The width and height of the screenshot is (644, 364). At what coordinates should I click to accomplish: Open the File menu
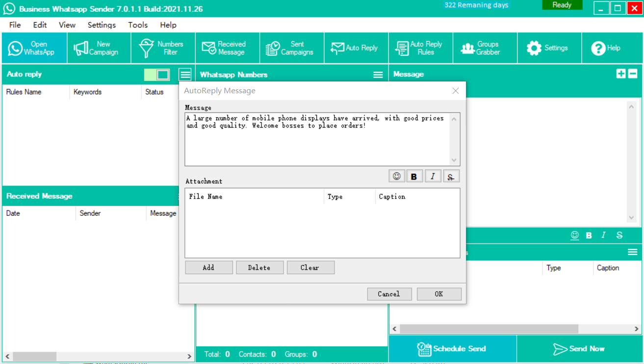(15, 25)
